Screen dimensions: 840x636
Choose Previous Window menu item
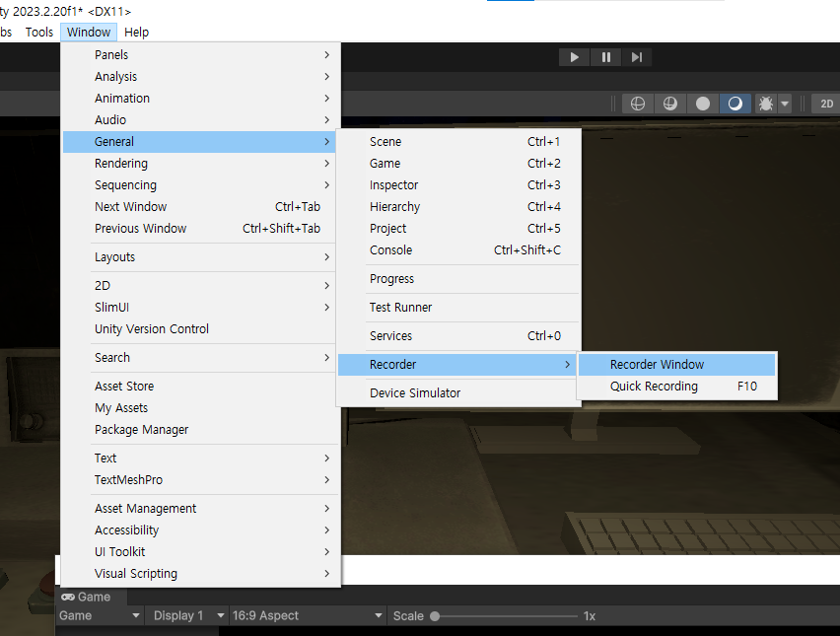[201, 228]
